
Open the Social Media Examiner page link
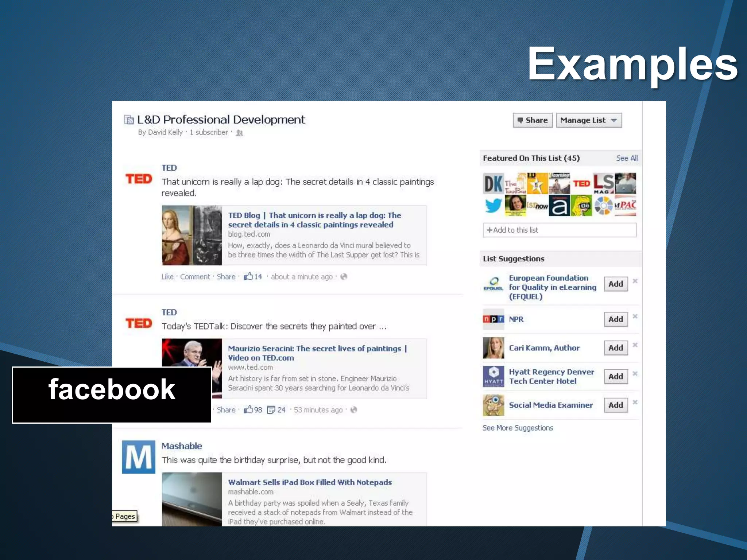[551, 405]
